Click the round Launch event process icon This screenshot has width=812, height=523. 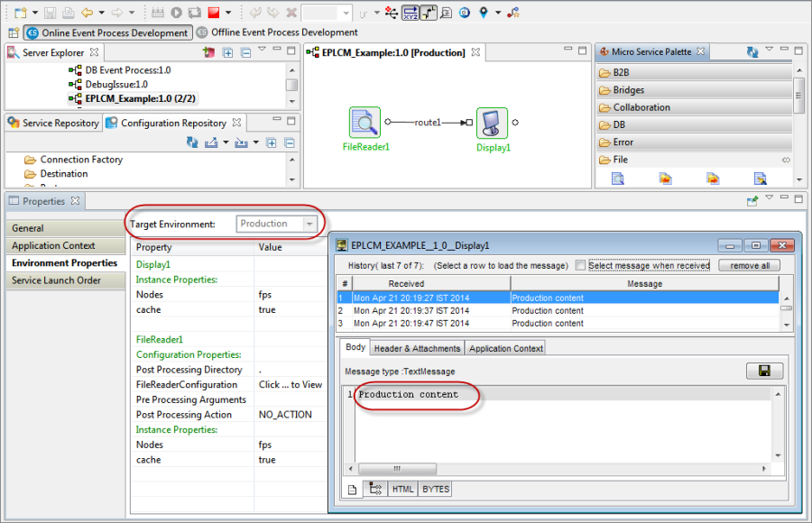pos(177,13)
